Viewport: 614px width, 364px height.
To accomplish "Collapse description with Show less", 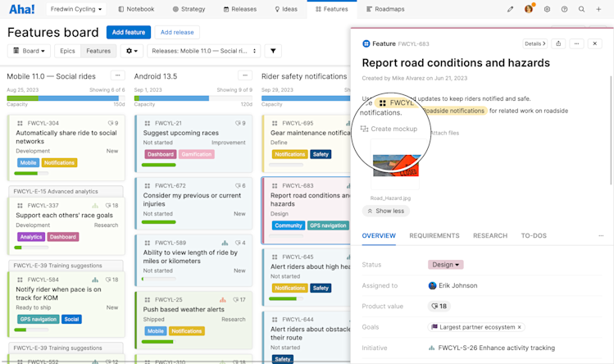I will (386, 211).
